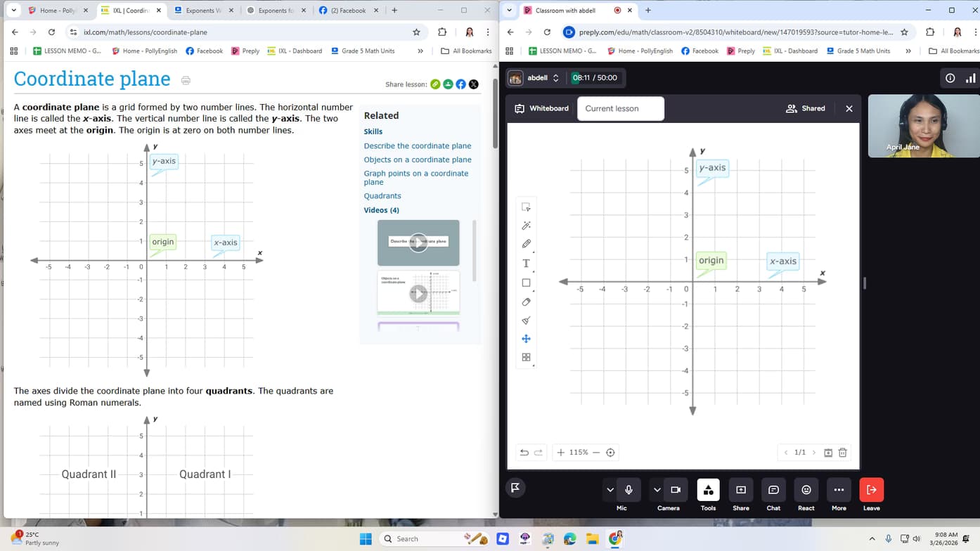Open 'Describe the coordinate plane' skill link

click(x=417, y=146)
